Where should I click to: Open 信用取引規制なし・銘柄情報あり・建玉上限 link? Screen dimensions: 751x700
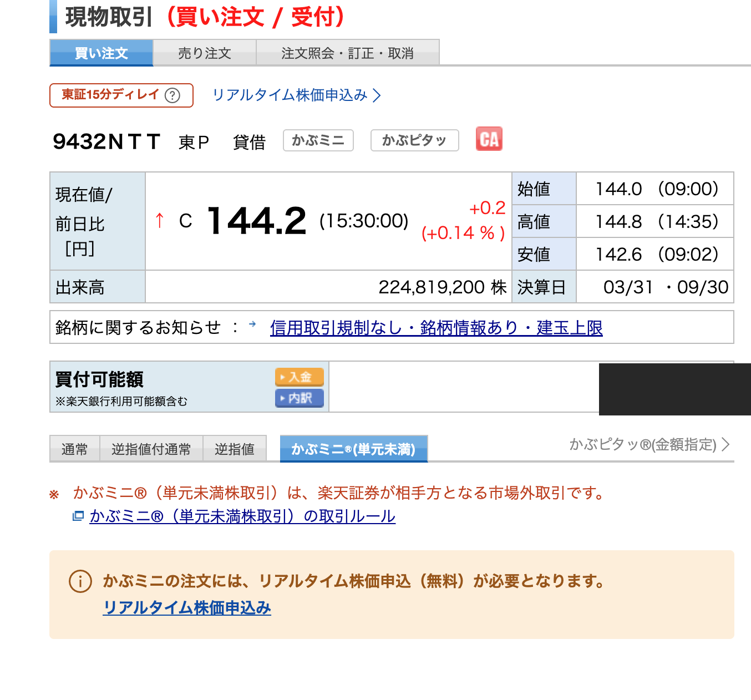[436, 328]
